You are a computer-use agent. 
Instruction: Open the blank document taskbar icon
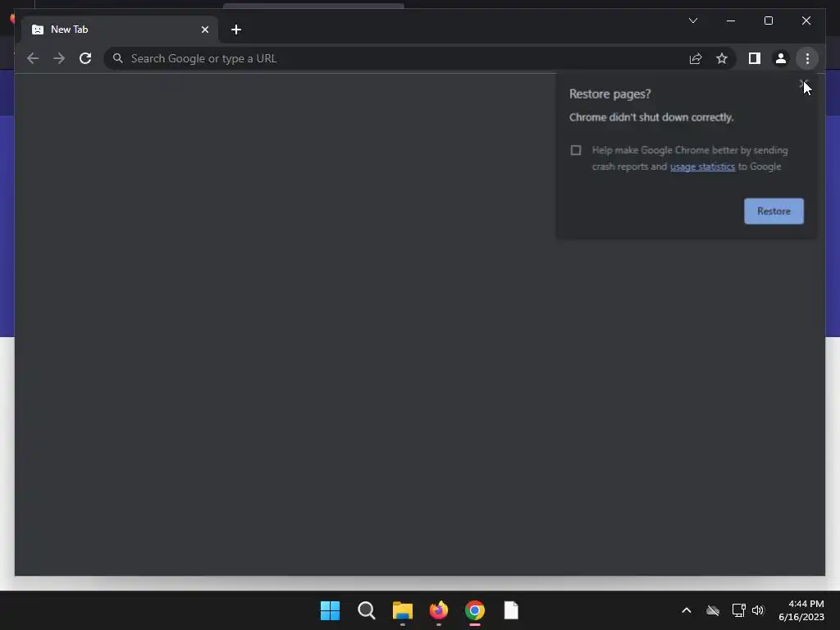click(511, 610)
